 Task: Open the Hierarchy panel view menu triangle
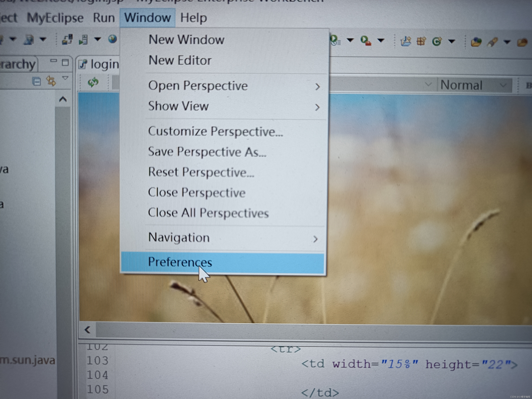[x=65, y=78]
